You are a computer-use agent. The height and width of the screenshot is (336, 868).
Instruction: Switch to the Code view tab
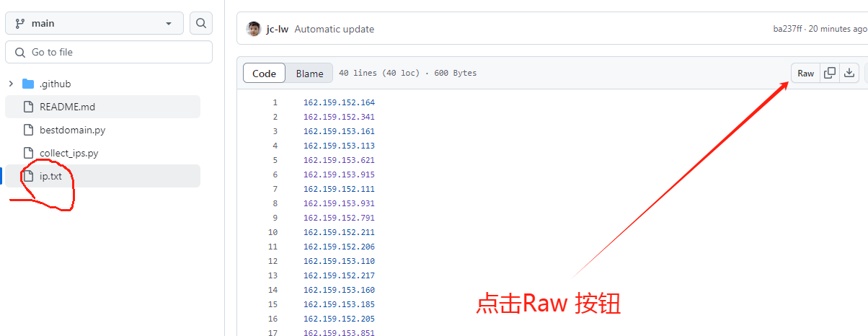(264, 74)
